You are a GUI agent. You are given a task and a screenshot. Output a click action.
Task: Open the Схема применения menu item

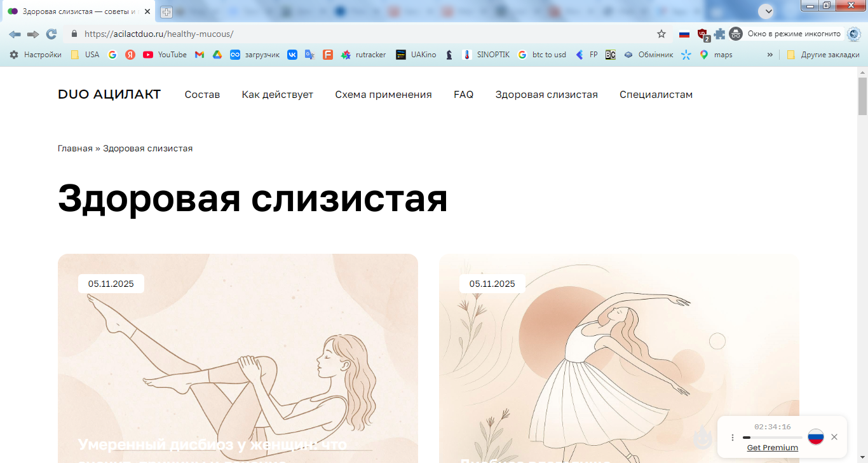[384, 95]
